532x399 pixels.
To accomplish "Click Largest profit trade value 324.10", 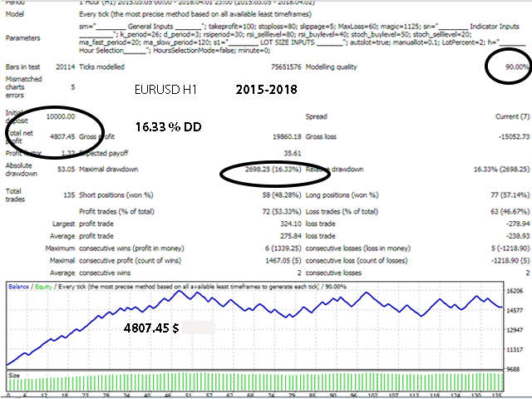I will point(291,224).
